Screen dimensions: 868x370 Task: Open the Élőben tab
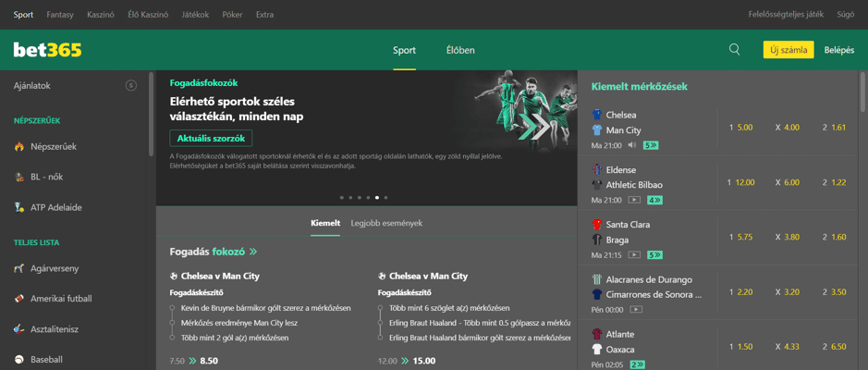coord(460,50)
